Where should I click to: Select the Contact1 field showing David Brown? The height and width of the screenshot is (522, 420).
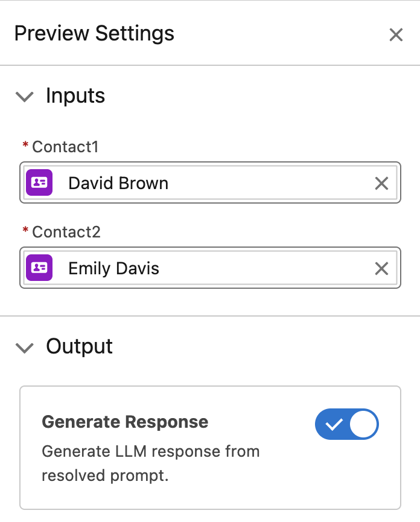tap(211, 183)
